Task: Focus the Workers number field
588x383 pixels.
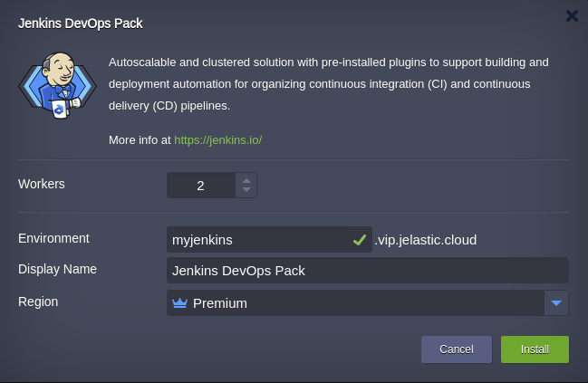Action: click(201, 185)
